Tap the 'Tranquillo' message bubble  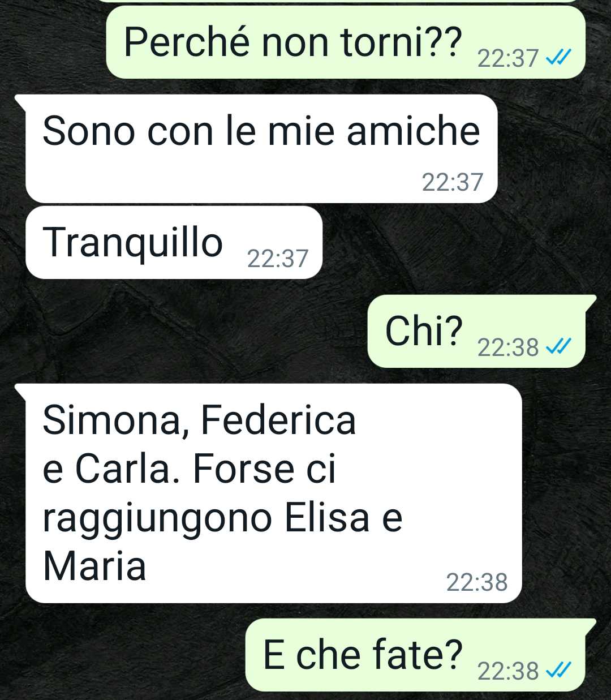click(x=174, y=243)
